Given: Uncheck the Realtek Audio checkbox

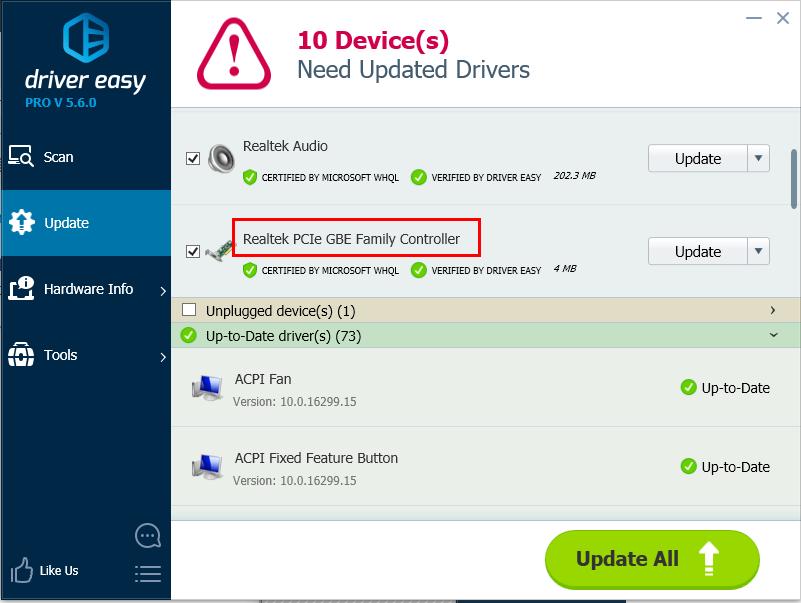Looking at the screenshot, I should tap(193, 158).
